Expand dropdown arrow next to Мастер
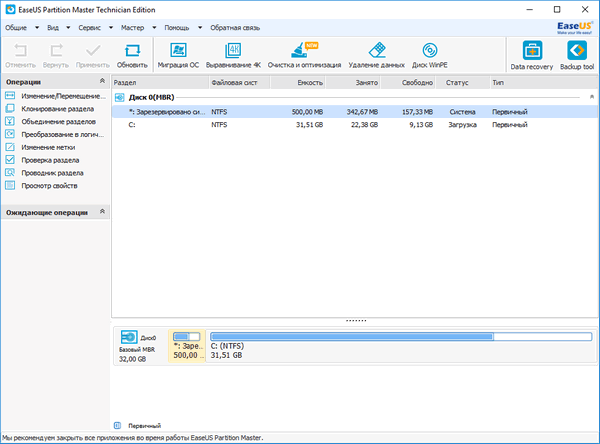The height and width of the screenshot is (444, 600). (154, 28)
